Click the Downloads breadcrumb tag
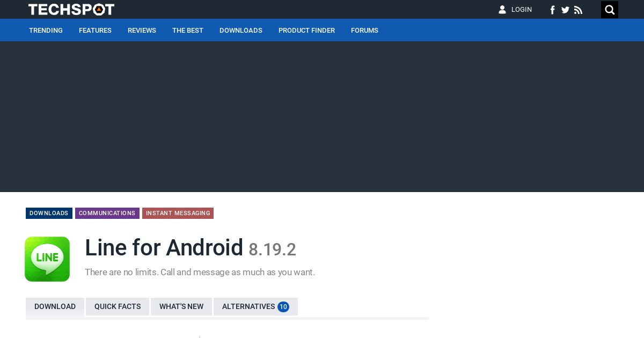This screenshot has height=338, width=644. tap(49, 213)
